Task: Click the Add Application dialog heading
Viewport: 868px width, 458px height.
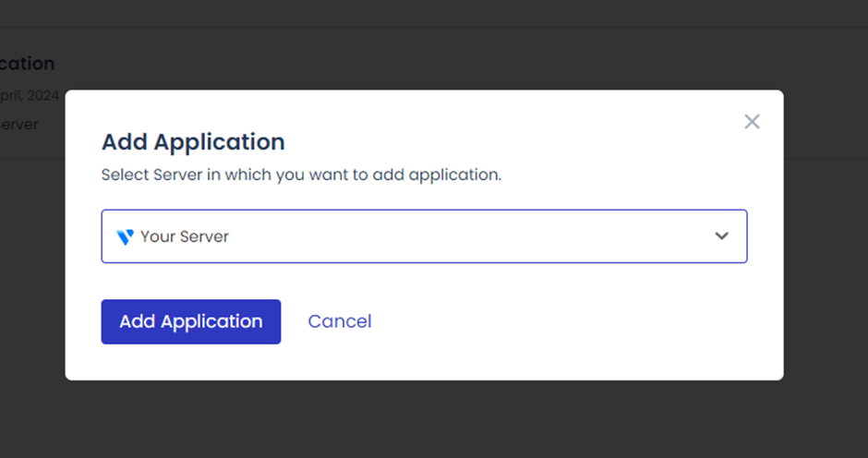Action: click(x=193, y=142)
